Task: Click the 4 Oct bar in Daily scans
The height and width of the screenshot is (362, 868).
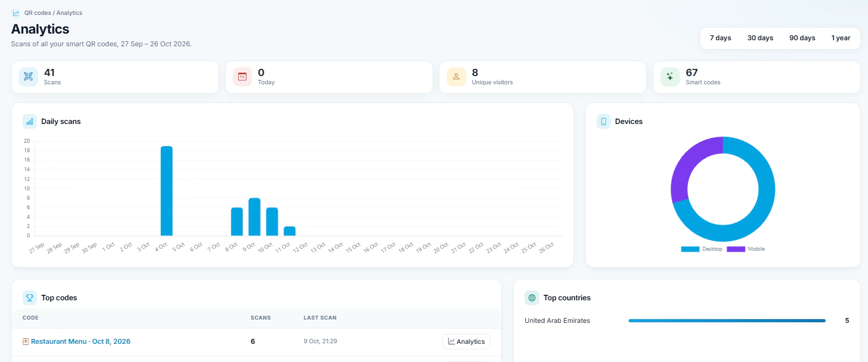Action: tap(167, 191)
